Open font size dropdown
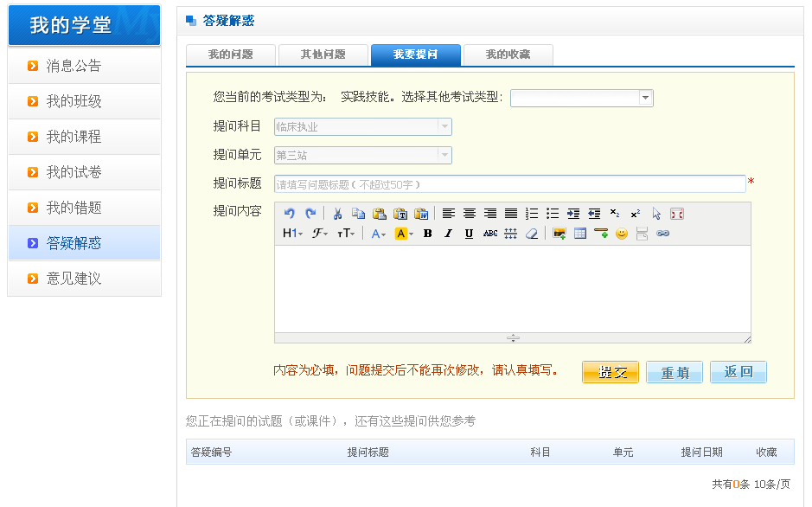This screenshot has width=812, height=507. tap(345, 234)
